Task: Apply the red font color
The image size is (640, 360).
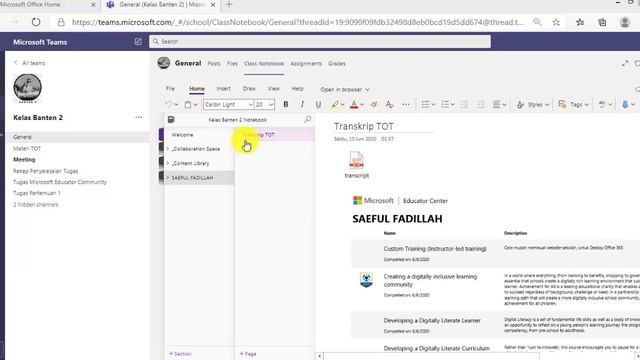Action: [x=354, y=104]
